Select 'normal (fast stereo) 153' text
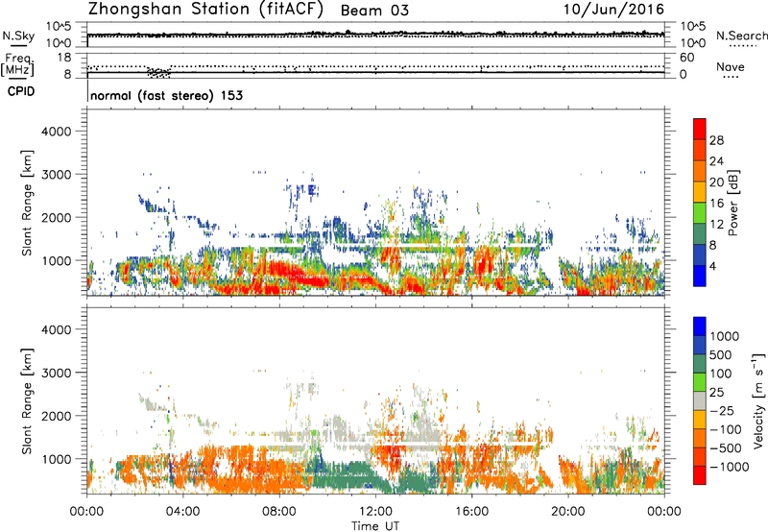The image size is (768, 532). pyautogui.click(x=166, y=95)
